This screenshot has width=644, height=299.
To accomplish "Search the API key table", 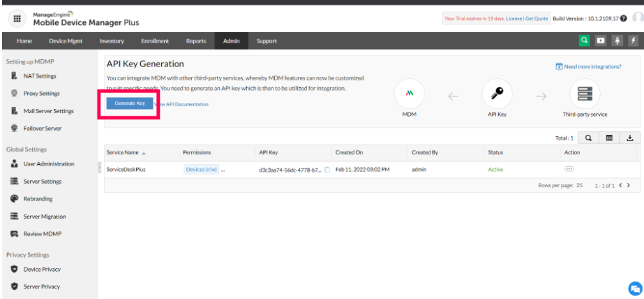I will [589, 138].
